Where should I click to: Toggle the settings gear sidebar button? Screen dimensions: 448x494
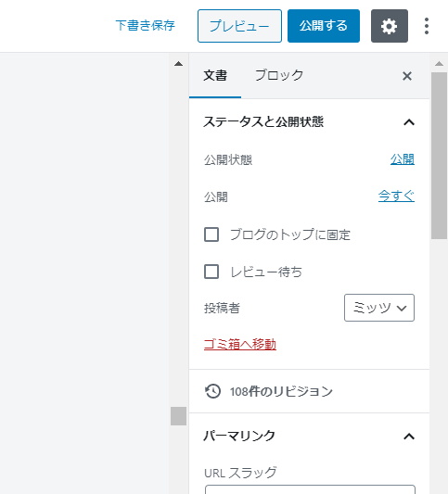pyautogui.click(x=389, y=26)
